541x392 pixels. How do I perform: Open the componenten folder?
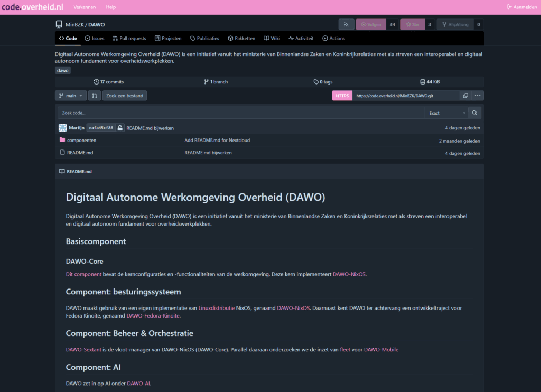81,140
